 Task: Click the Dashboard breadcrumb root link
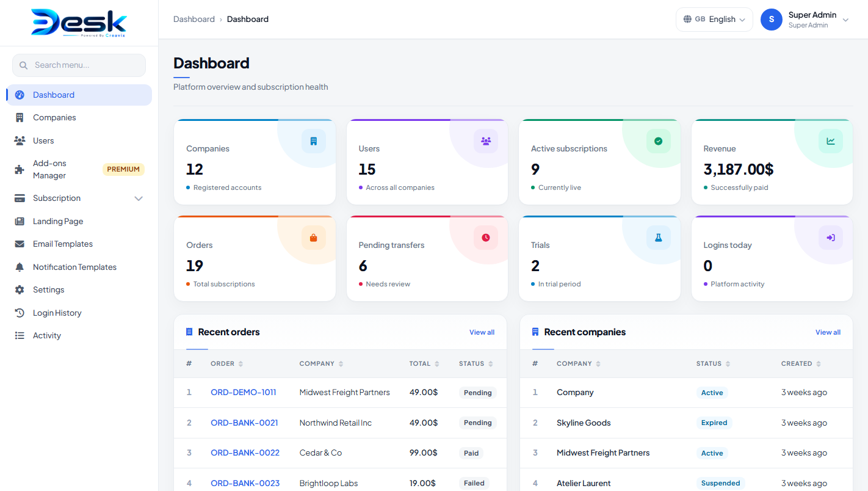[x=194, y=19]
